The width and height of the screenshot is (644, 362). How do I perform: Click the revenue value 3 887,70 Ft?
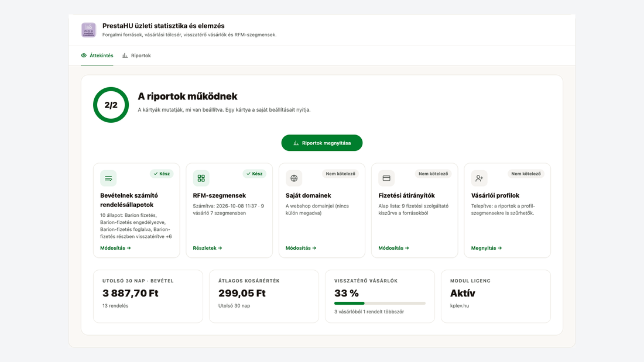[130, 293]
